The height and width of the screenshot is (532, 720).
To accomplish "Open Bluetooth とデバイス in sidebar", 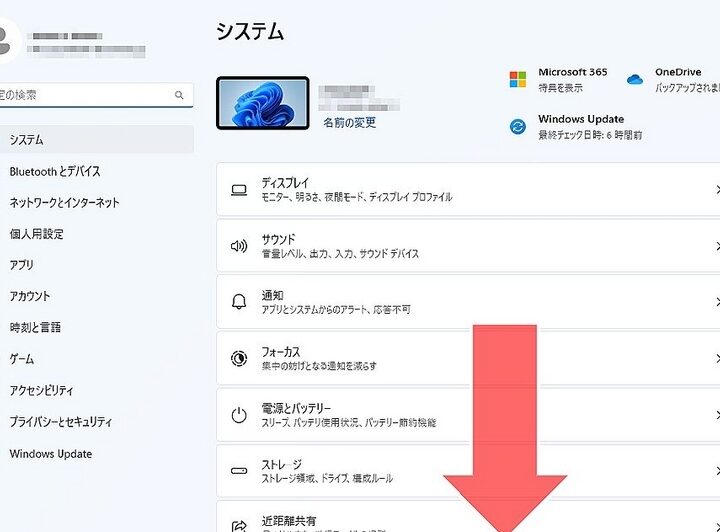I will [55, 171].
